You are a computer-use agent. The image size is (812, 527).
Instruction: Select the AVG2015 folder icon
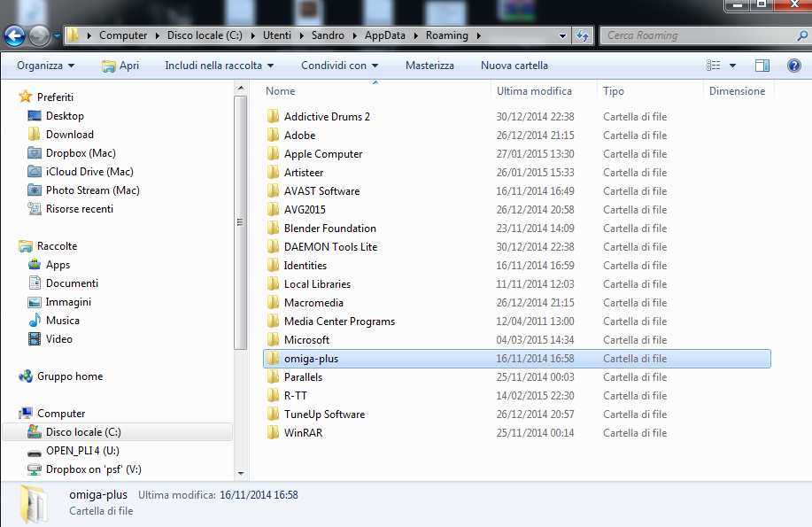(x=273, y=209)
